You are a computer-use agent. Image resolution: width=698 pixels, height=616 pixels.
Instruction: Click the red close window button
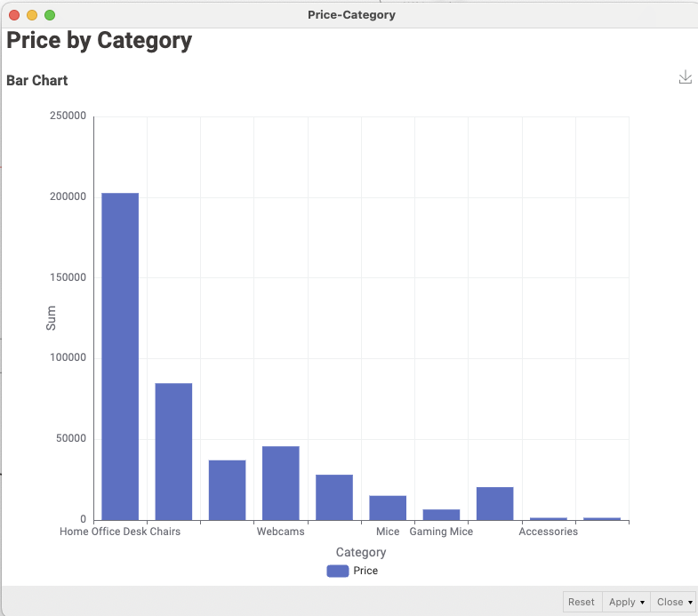[x=14, y=15]
